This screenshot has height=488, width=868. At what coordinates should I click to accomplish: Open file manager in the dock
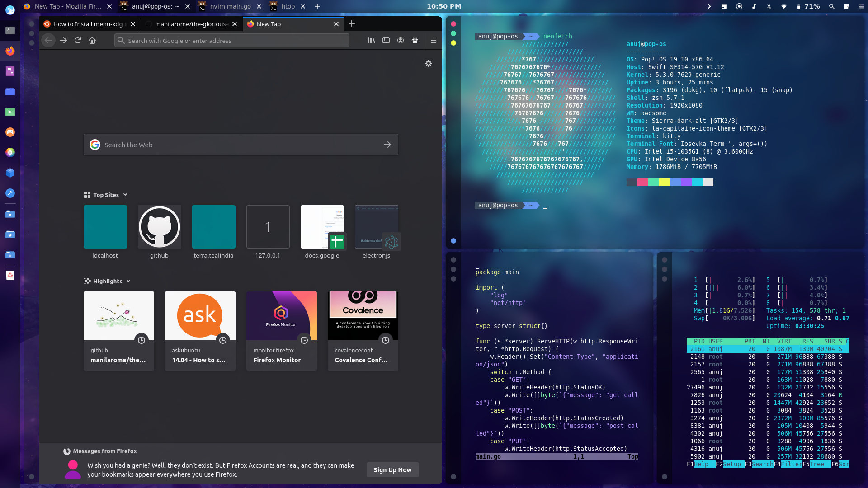click(10, 91)
